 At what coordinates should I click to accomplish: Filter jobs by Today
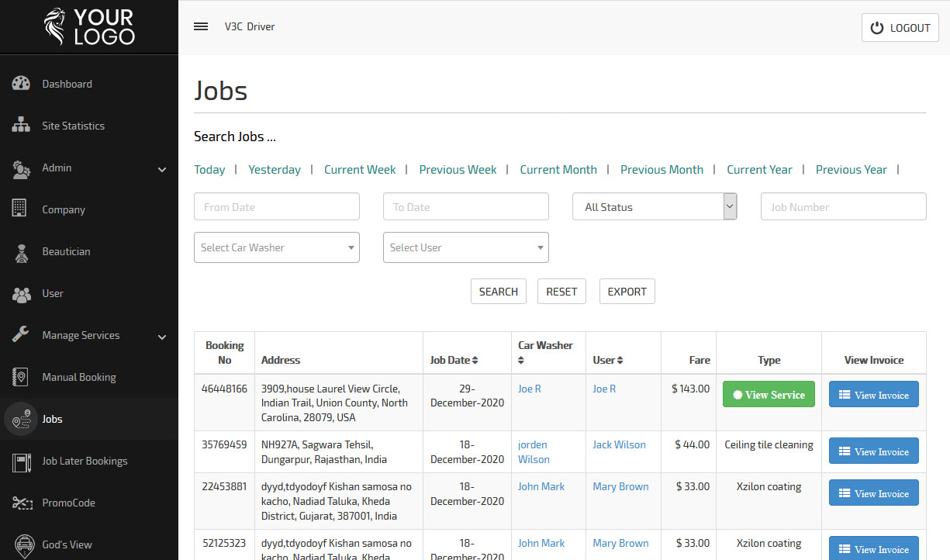(209, 169)
